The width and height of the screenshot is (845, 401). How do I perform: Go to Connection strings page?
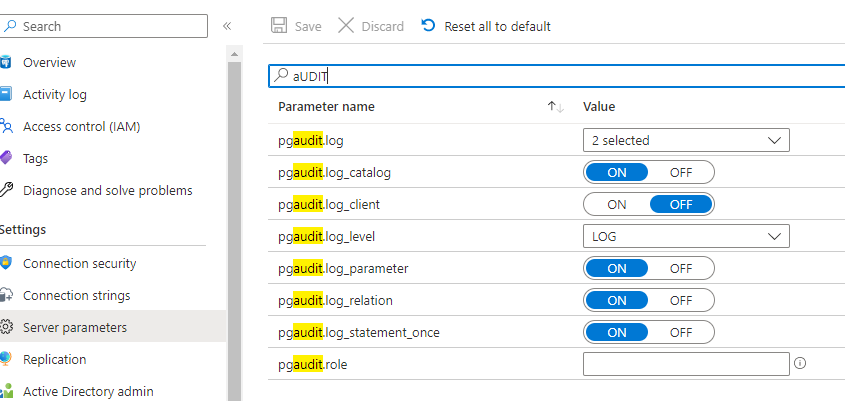76,296
